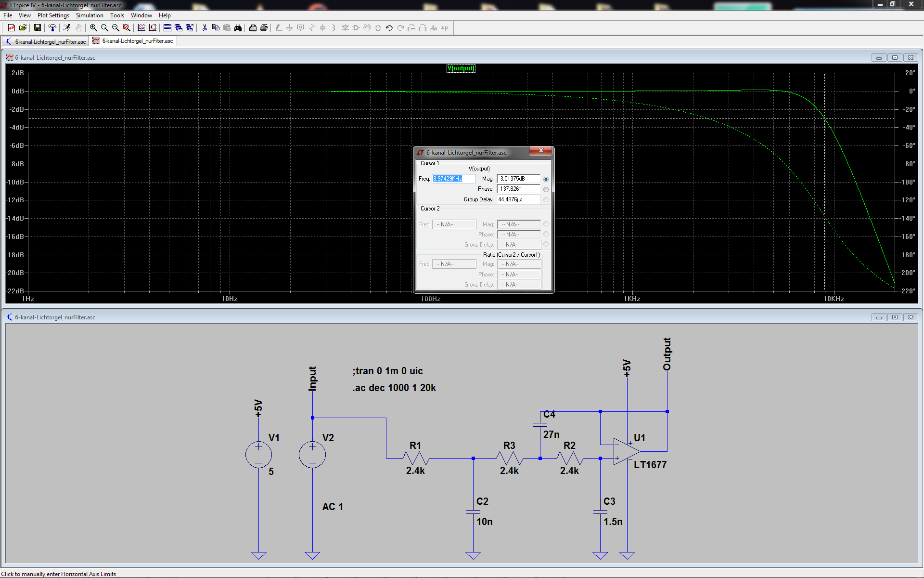Click the C2 capacitor 10n value
This screenshot has width=924, height=578.
pos(485,522)
